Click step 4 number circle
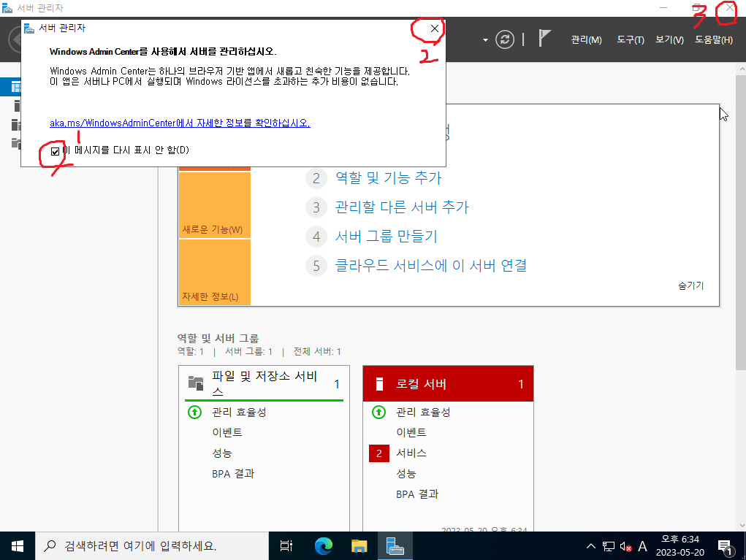 [316, 237]
